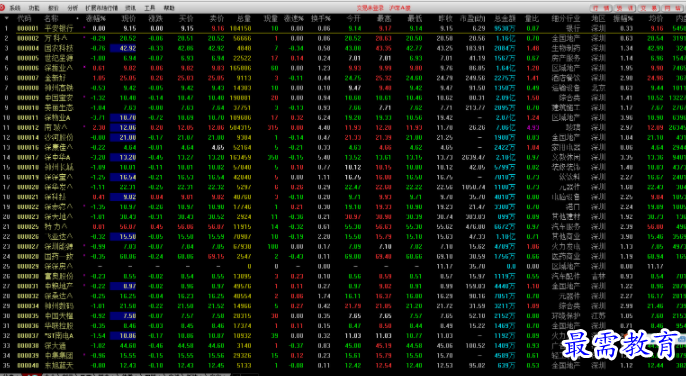Click the 交易 button at top right
The height and width of the screenshot is (376, 686).
(x=649, y=8)
